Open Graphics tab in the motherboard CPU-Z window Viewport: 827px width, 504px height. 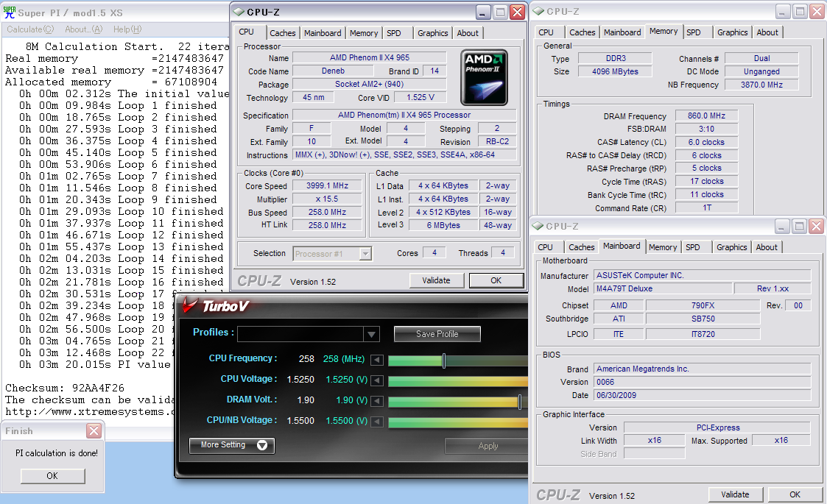pos(732,247)
